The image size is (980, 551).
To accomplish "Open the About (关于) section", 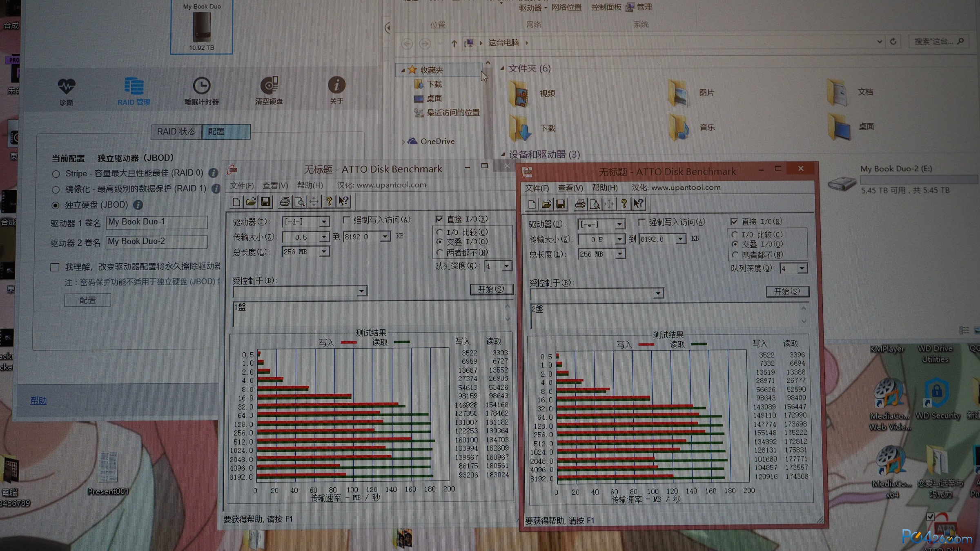I will pos(336,90).
